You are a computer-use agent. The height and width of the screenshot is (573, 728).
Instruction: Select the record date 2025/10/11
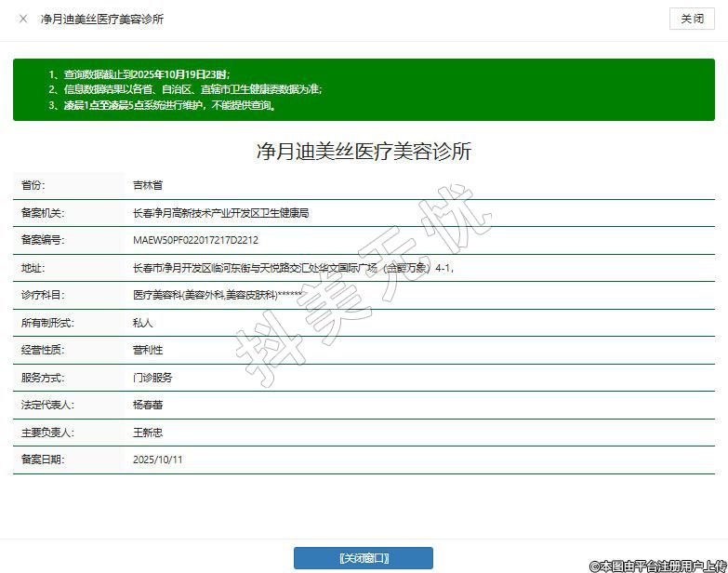click(158, 460)
